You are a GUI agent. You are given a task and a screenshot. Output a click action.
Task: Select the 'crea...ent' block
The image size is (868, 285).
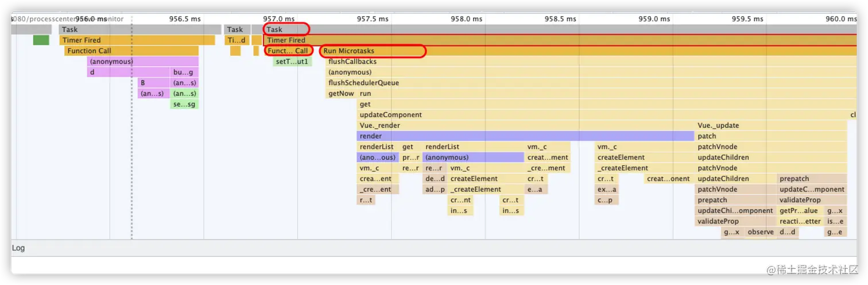point(378,179)
